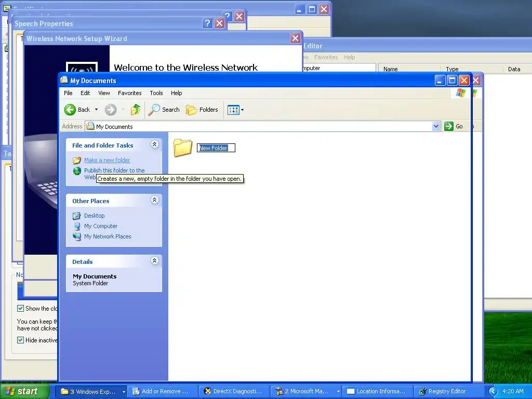
Task: Open the File menu
Action: point(68,93)
